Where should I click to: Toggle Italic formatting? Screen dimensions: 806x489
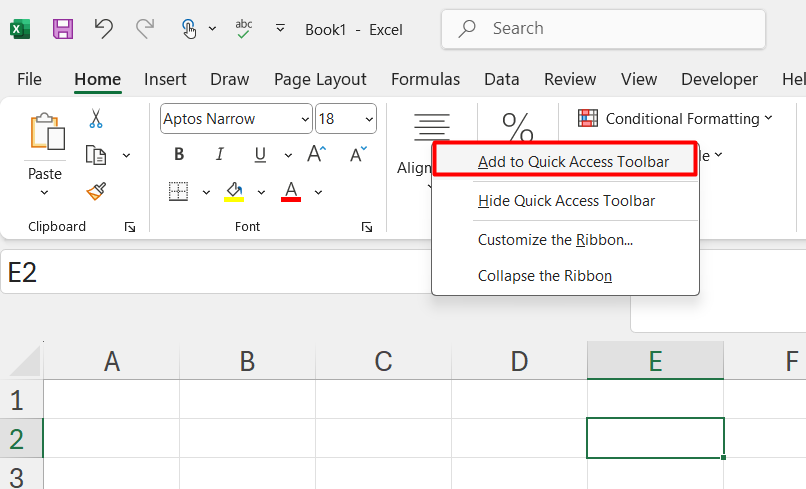click(x=220, y=154)
